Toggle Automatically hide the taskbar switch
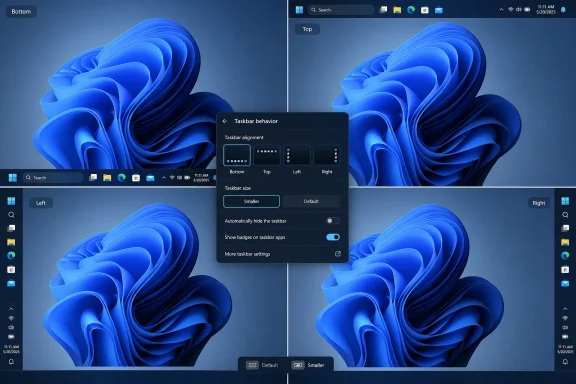Image resolution: width=576 pixels, height=384 pixels. tap(333, 220)
